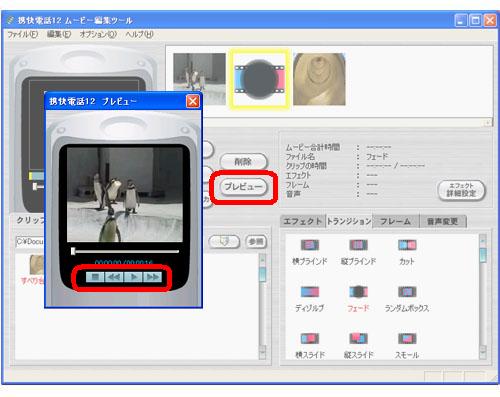Choose the スモール transition icon
Screen dimensions: 500x397
(x=407, y=339)
